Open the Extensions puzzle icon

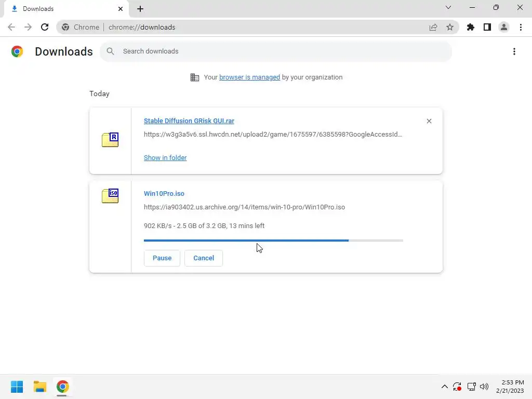coord(471,27)
